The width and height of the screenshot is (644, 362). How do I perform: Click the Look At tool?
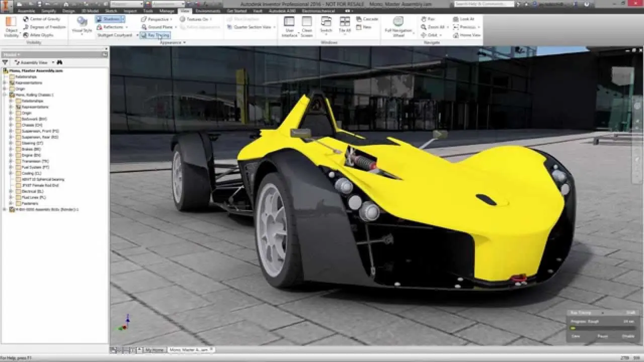point(463,19)
